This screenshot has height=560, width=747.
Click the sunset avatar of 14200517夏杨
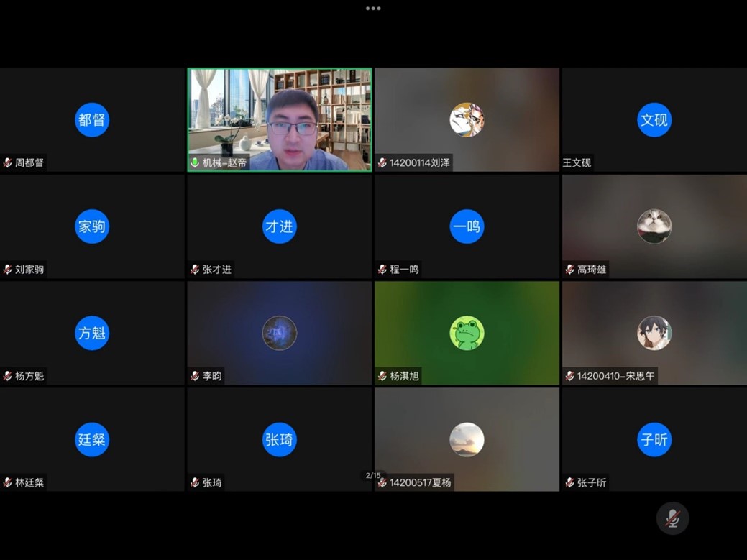tap(467, 439)
